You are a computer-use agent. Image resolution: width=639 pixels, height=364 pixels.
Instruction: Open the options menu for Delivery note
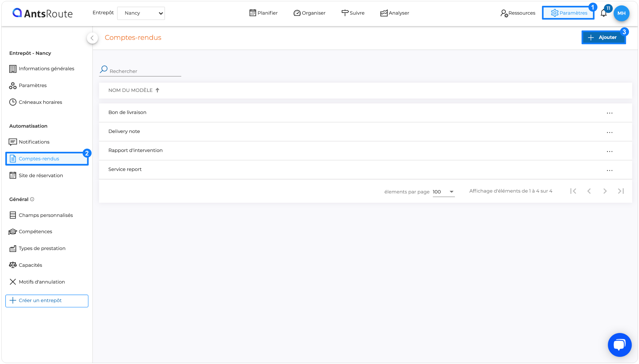(x=609, y=132)
